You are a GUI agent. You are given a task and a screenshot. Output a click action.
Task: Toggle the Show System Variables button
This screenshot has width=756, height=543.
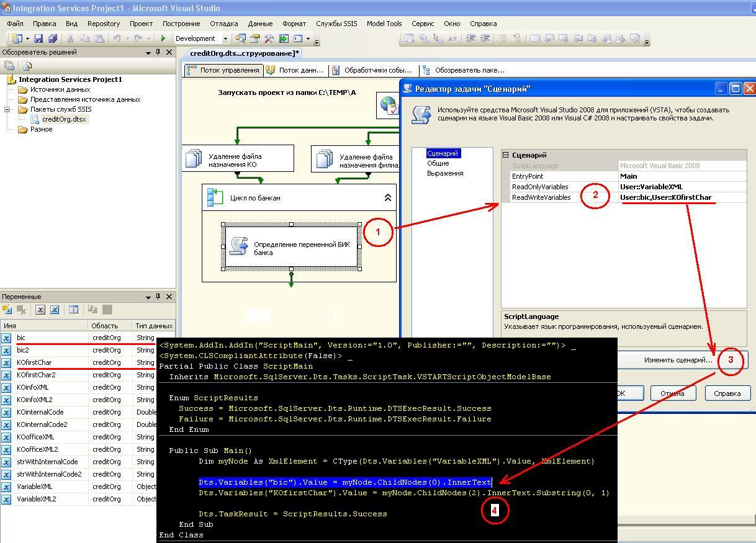click(x=40, y=310)
